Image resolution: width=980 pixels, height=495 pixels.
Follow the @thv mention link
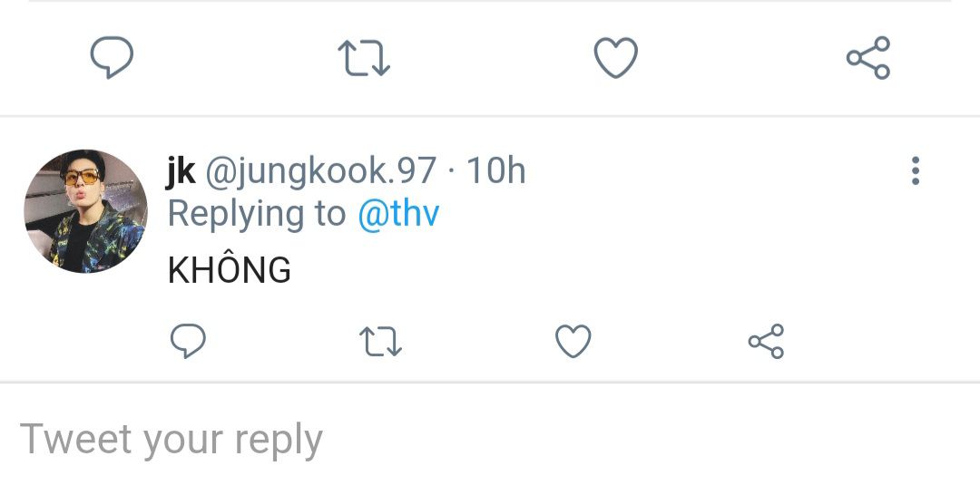(x=398, y=213)
